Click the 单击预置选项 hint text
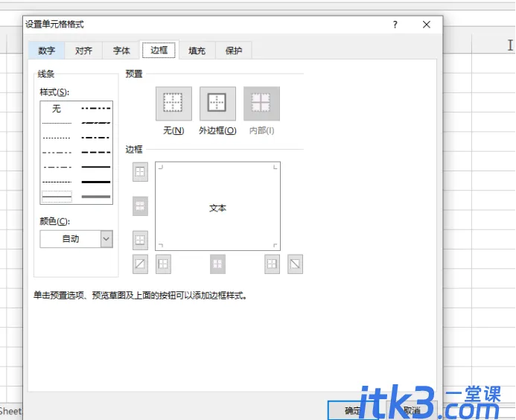Image resolution: width=516 pixels, height=420 pixels. (x=141, y=295)
